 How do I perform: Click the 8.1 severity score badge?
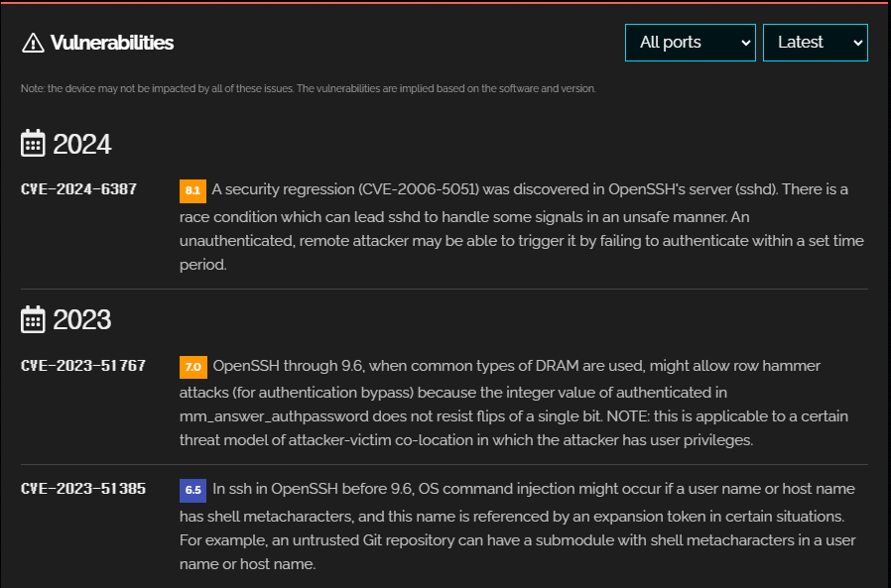(192, 190)
